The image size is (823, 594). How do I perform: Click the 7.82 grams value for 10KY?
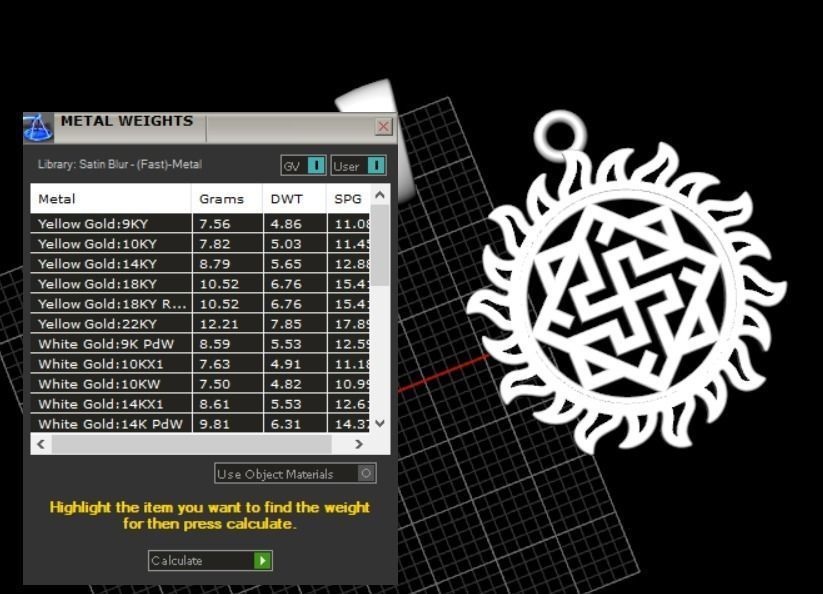pos(215,244)
